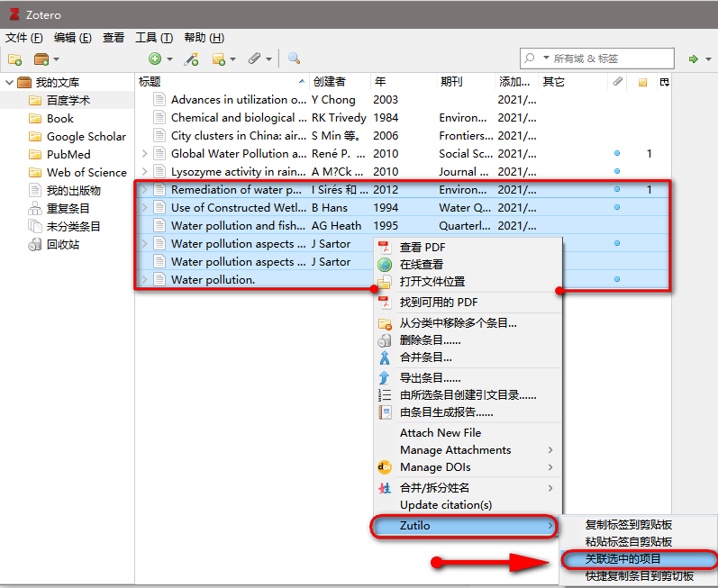Click Add Item by Identifier wand icon

pyautogui.click(x=191, y=59)
